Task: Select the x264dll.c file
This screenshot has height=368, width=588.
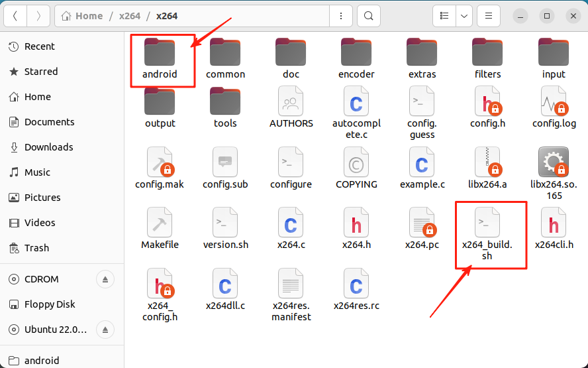Action: 225,289
